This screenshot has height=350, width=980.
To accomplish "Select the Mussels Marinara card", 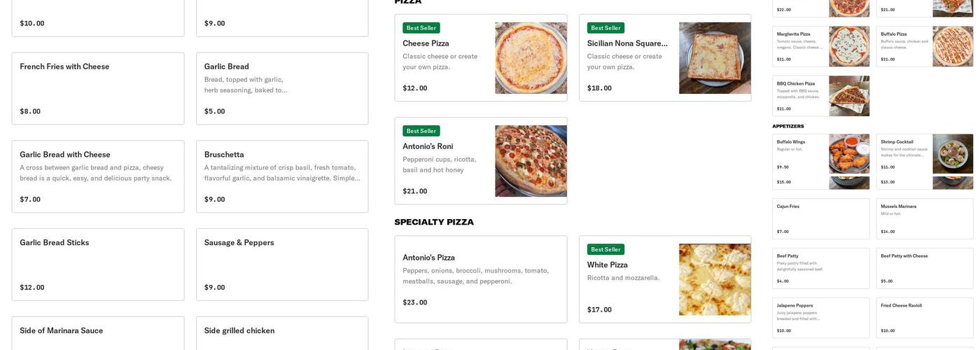I will pyautogui.click(x=924, y=218).
